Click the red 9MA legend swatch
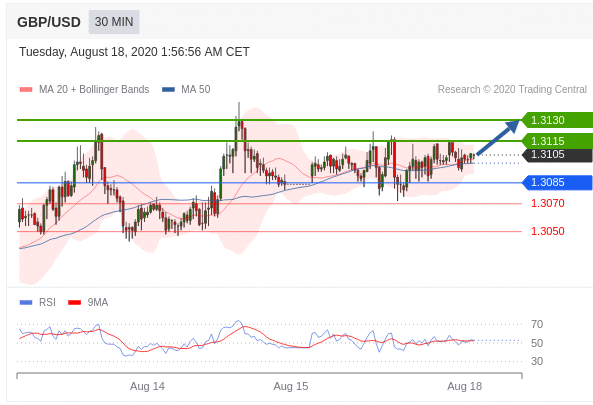Image resolution: width=593 pixels, height=405 pixels. 75,303
